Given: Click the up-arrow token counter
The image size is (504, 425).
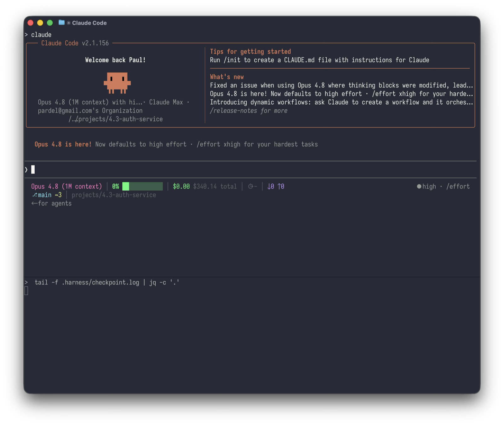Looking at the screenshot, I should 281,187.
